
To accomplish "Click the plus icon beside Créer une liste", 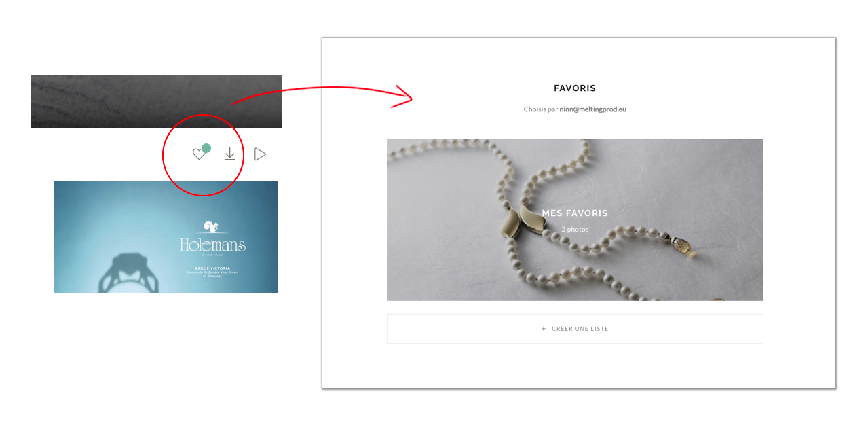I will 544,329.
